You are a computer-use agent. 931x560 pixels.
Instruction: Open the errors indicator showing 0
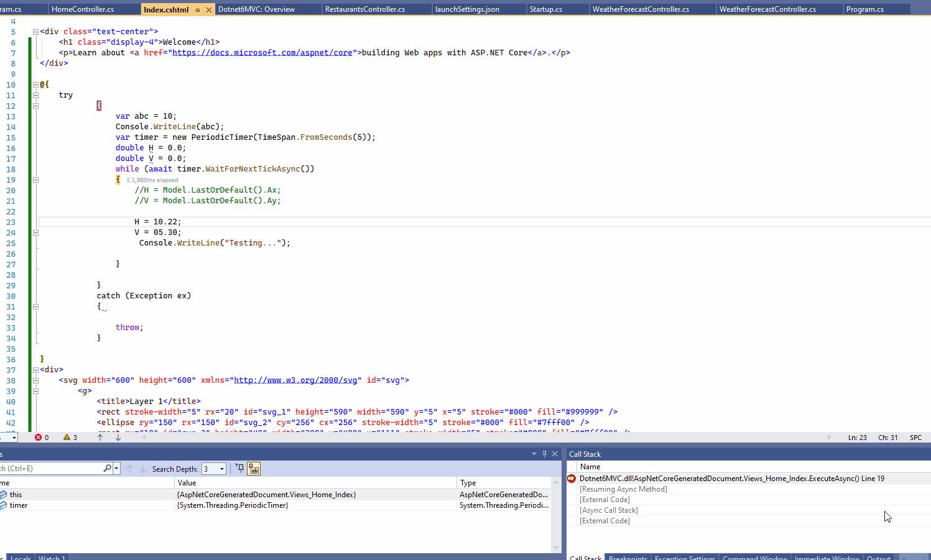pos(42,438)
